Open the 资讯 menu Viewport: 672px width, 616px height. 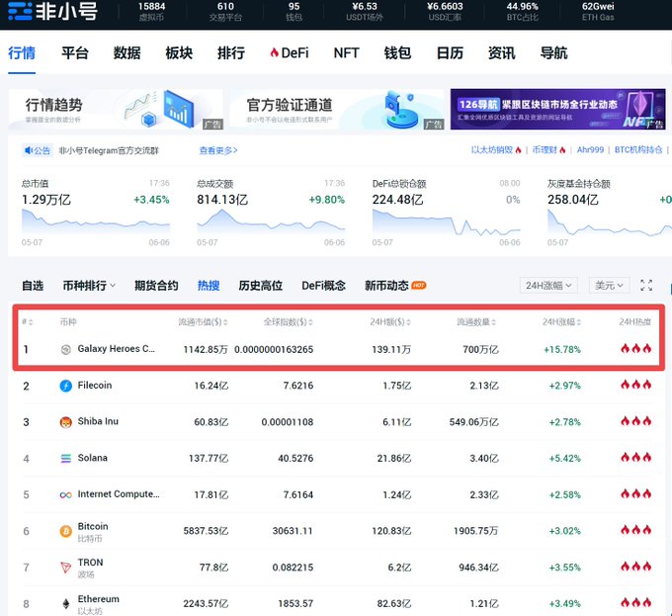click(502, 53)
